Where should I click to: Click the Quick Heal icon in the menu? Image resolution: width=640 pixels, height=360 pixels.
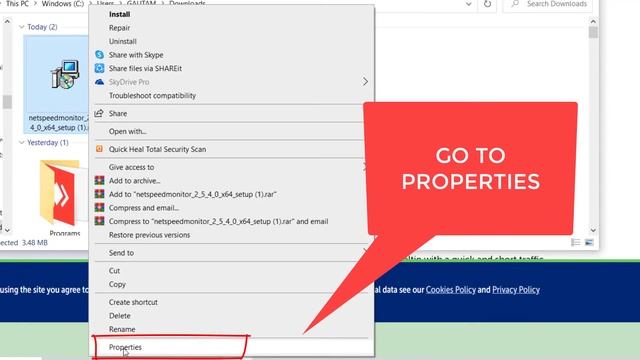pyautogui.click(x=99, y=149)
